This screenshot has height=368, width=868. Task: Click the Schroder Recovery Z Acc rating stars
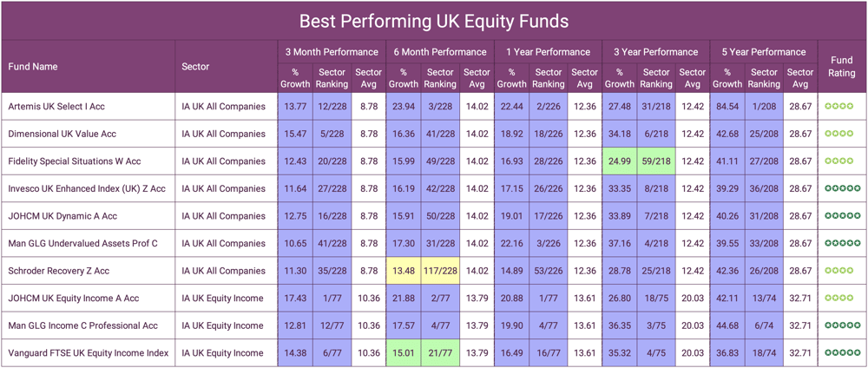[840, 271]
